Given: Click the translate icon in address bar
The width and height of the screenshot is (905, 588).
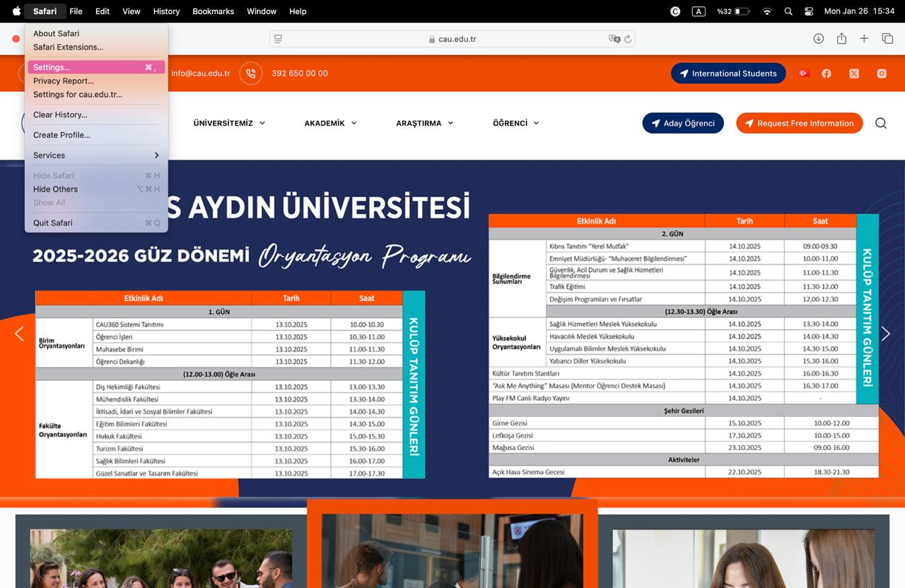Looking at the screenshot, I should click(x=614, y=40).
